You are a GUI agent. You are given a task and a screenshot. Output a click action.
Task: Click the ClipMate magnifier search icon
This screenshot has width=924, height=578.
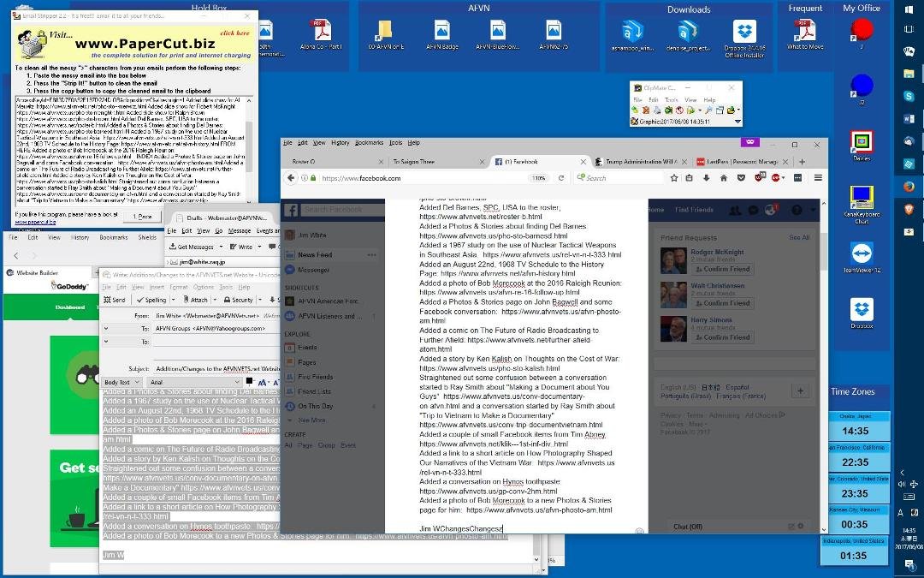tap(709, 110)
